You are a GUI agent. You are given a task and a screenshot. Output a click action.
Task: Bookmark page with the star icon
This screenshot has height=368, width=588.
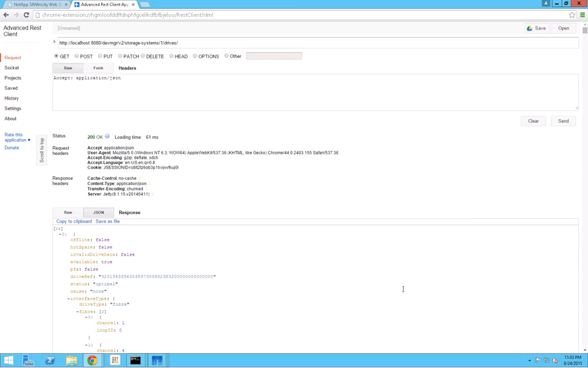coord(572,15)
